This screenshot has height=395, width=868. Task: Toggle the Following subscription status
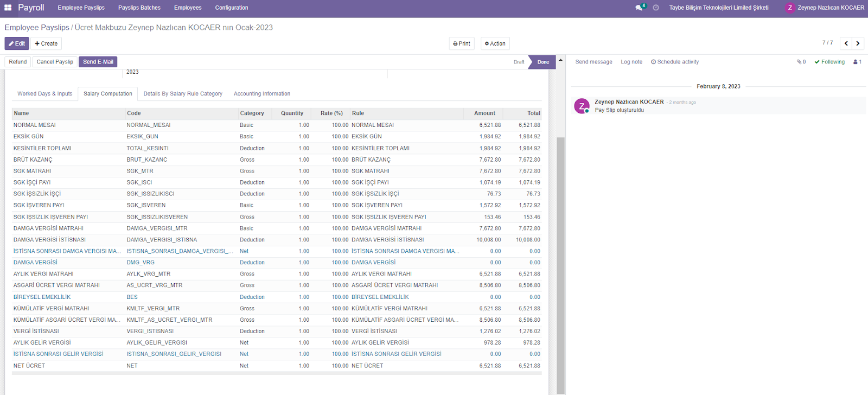tap(829, 62)
